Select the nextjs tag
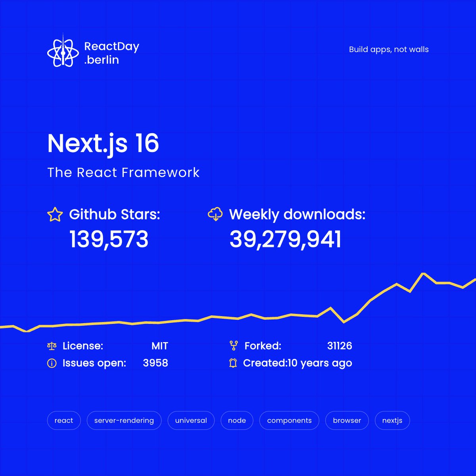The image size is (476, 476). point(392,420)
